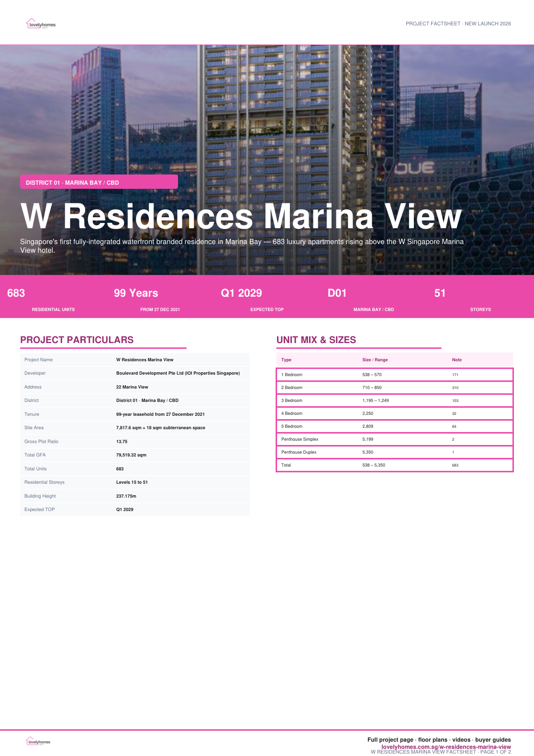Click the lovelyhomes logo in the footer
The height and width of the screenshot is (756, 534).
click(38, 741)
